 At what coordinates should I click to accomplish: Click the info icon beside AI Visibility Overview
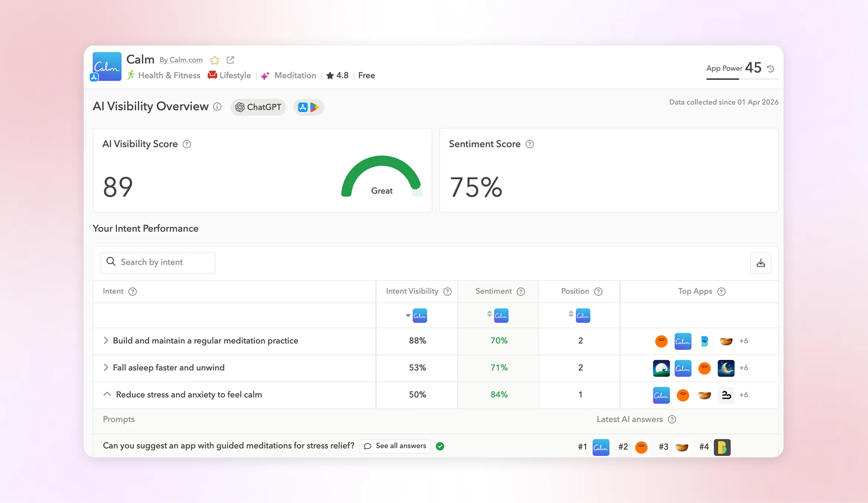coord(217,106)
